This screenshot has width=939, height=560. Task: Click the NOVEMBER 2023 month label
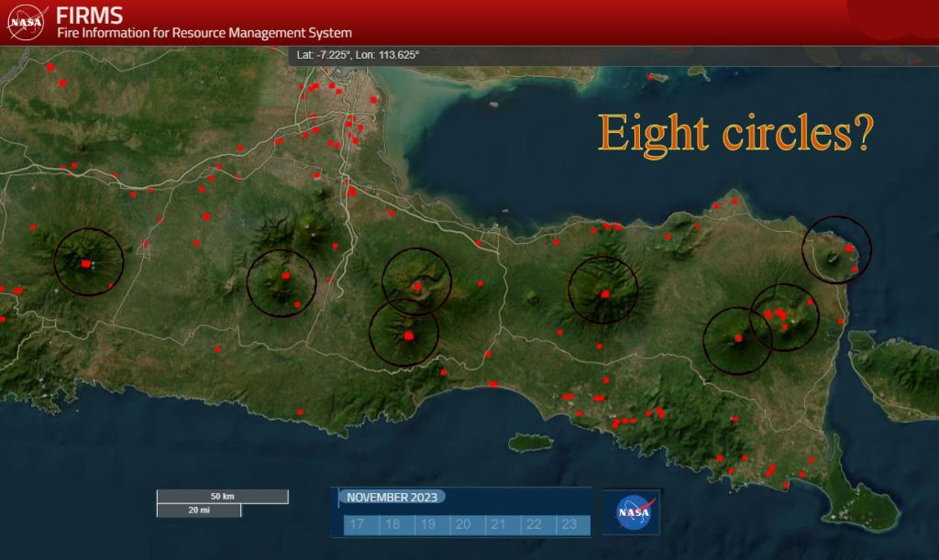[x=392, y=497]
